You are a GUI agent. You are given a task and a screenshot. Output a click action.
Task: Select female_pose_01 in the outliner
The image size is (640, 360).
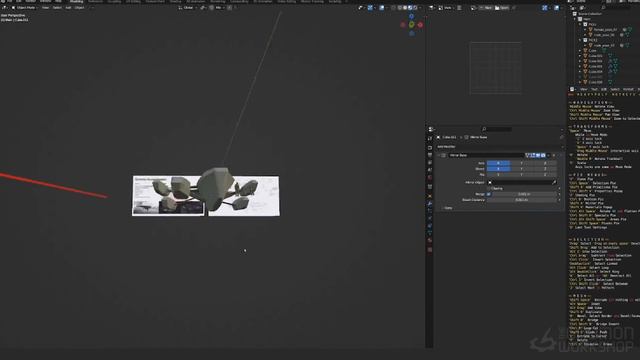pos(605,30)
